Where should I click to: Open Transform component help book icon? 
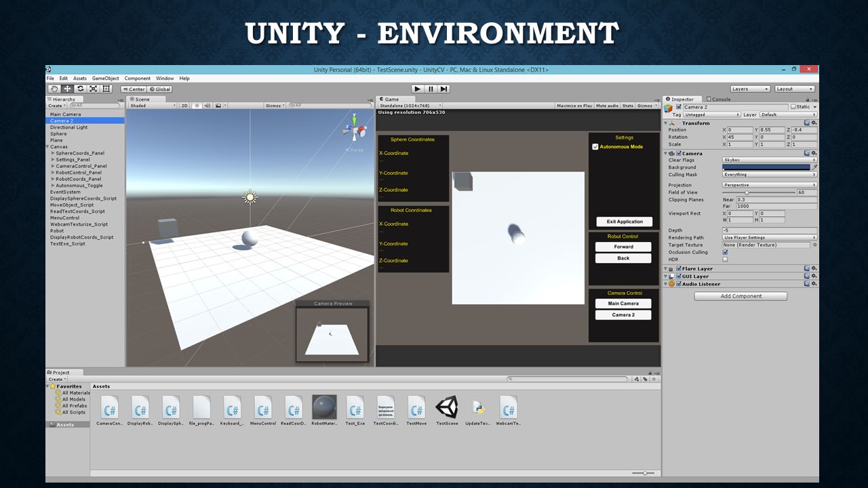coord(807,123)
